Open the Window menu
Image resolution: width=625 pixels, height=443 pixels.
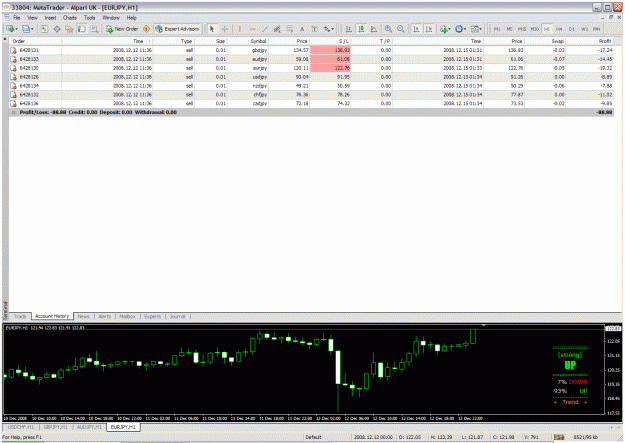111,18
